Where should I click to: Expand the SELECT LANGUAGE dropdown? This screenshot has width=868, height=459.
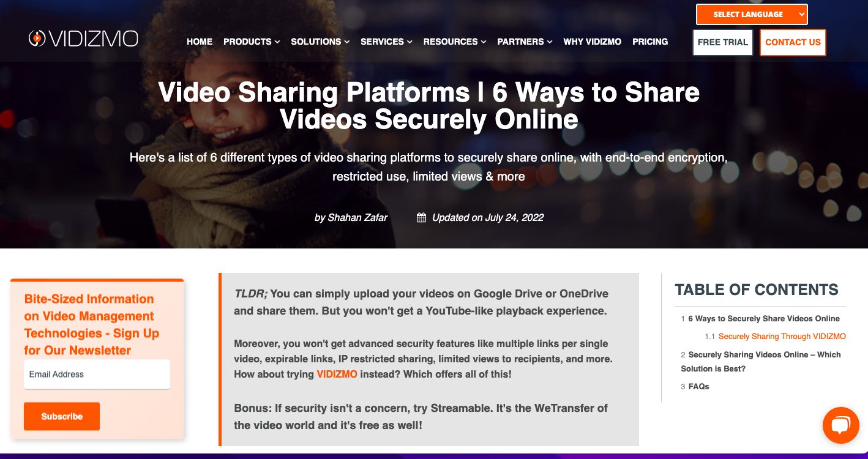click(x=752, y=13)
